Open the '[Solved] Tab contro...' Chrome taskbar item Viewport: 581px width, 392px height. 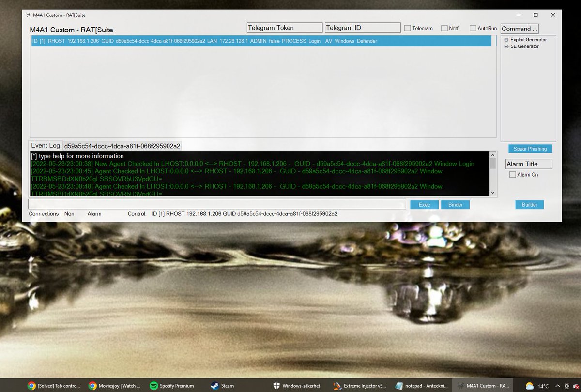(x=55, y=386)
